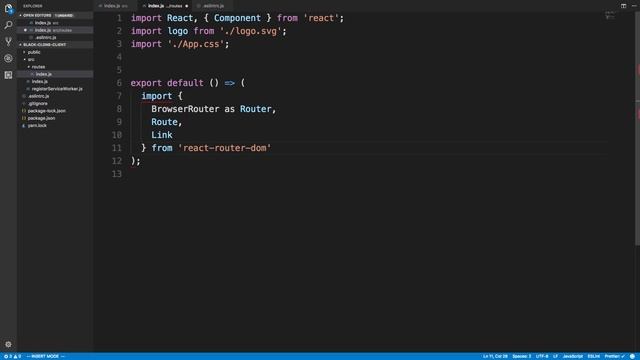Expand the public folder

55,52
